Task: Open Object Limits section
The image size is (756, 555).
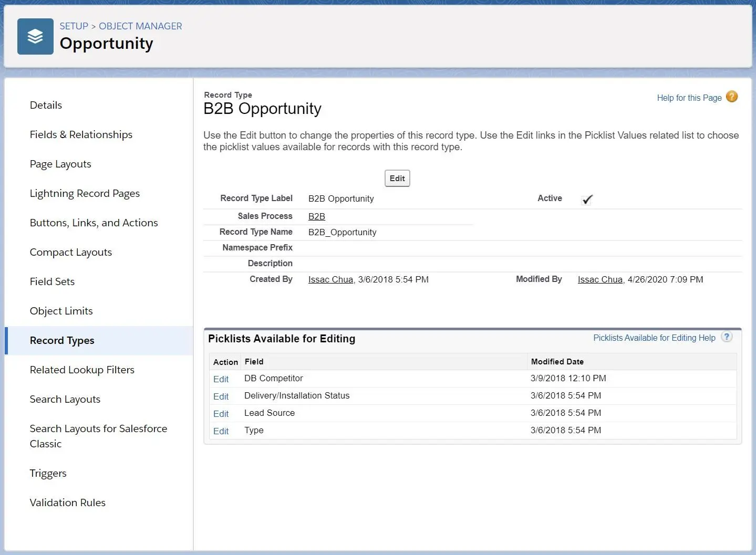Action: coord(61,311)
